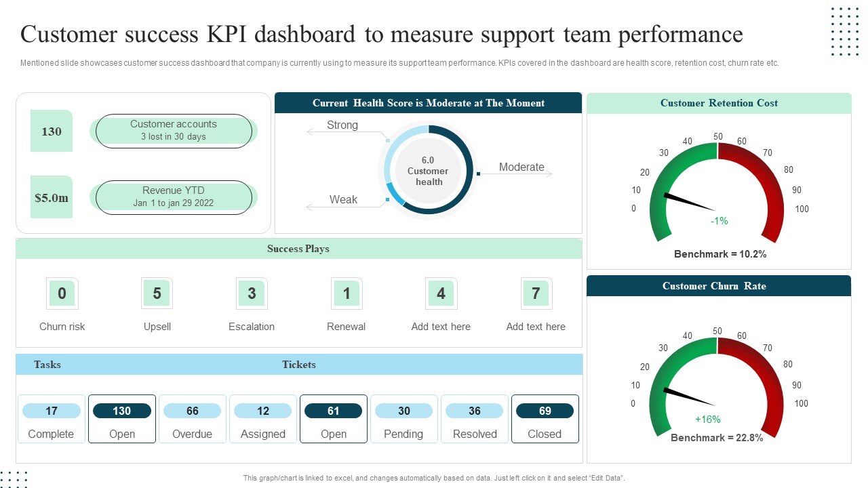This screenshot has height=488, width=868.
Task: Click the slide description paragraph
Action: (x=399, y=63)
